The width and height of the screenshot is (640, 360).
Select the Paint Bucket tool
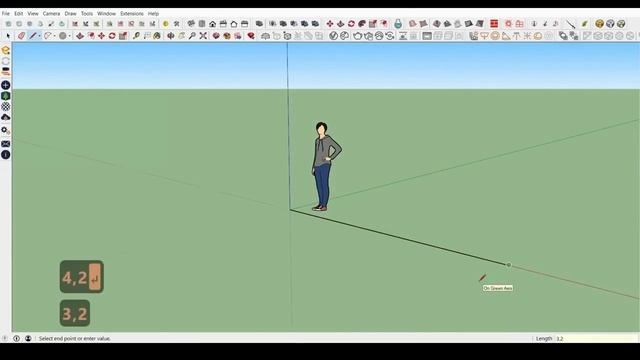coord(157,36)
